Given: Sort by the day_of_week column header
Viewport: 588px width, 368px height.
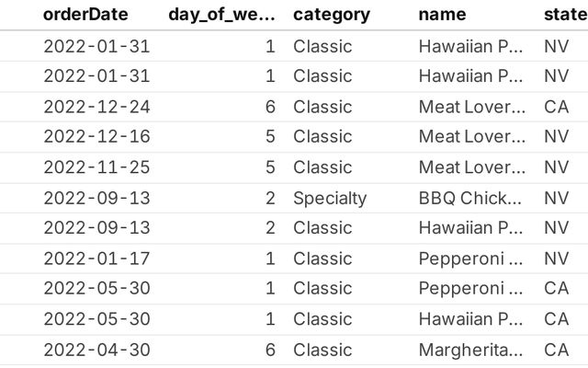Looking at the screenshot, I should (221, 15).
